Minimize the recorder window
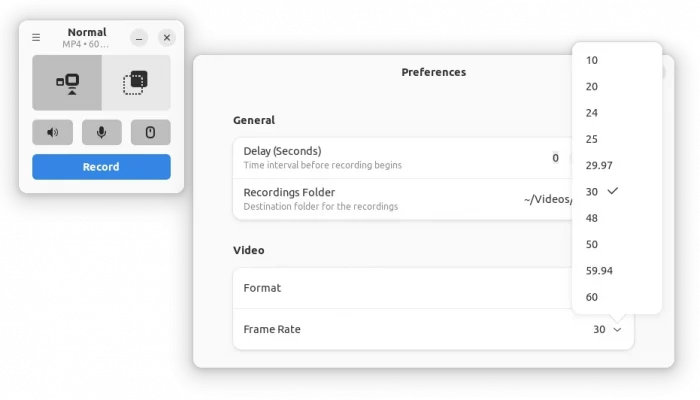The image size is (700, 400). click(140, 38)
